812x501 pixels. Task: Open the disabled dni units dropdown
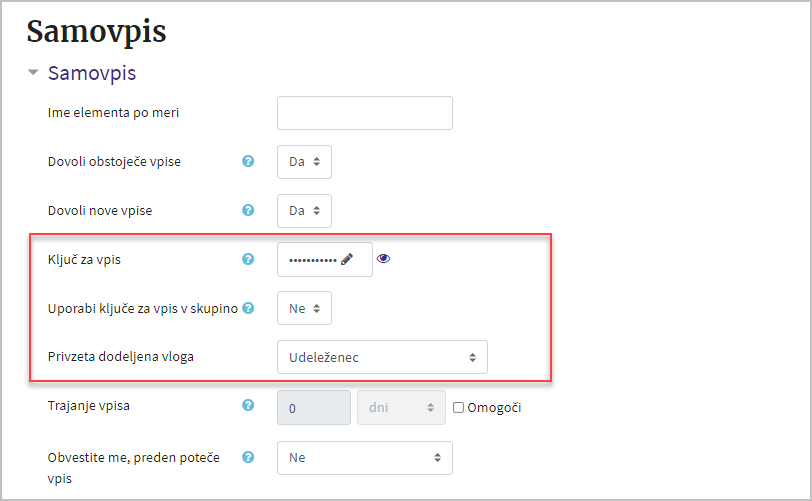pos(401,408)
